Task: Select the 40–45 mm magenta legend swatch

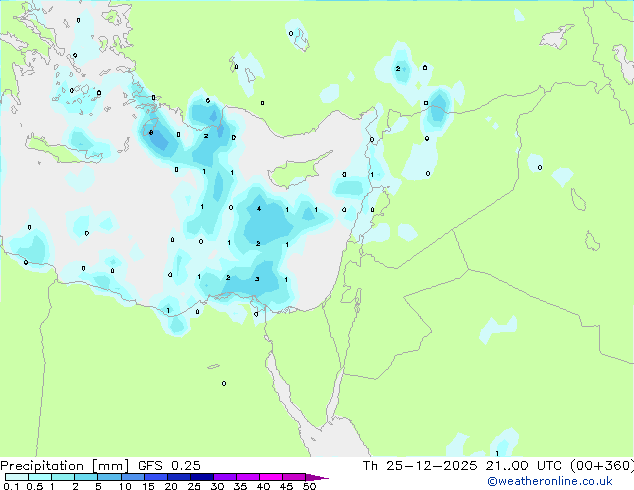Action: pos(271,477)
